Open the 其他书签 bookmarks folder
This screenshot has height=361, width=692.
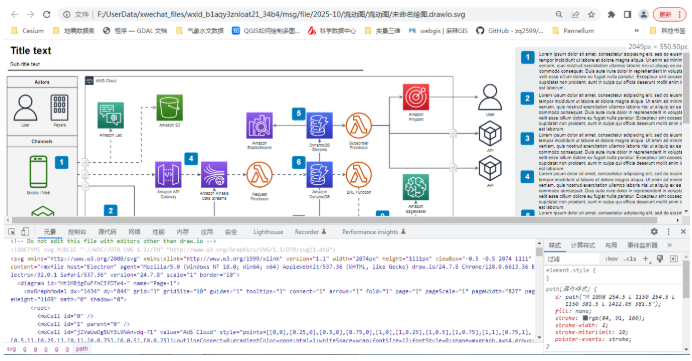coord(668,31)
